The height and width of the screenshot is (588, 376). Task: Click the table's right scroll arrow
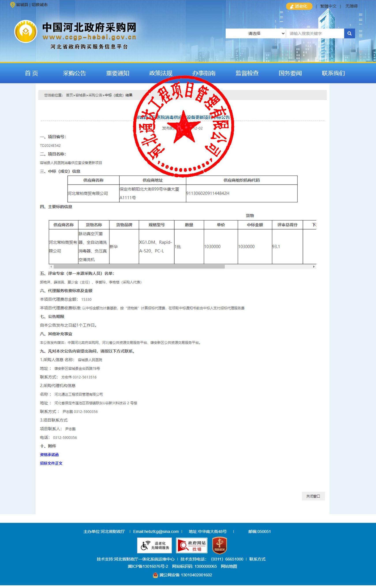coord(314,267)
